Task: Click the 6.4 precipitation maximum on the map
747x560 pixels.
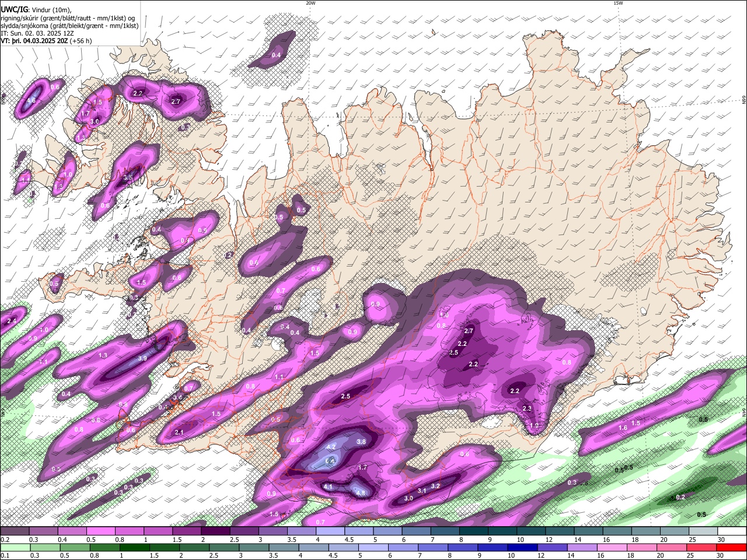Action: pos(329,461)
